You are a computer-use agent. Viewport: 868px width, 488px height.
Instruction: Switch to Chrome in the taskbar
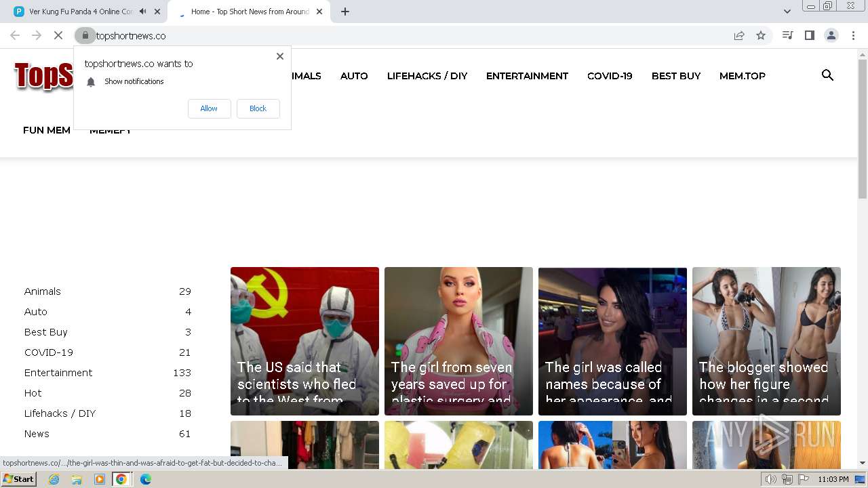(x=121, y=479)
